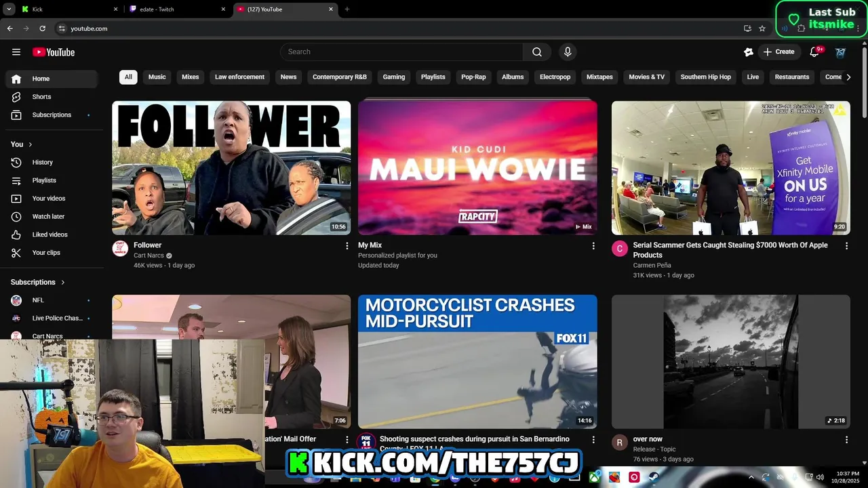
Task: Select the Mixes filter chip
Action: [x=191, y=77]
